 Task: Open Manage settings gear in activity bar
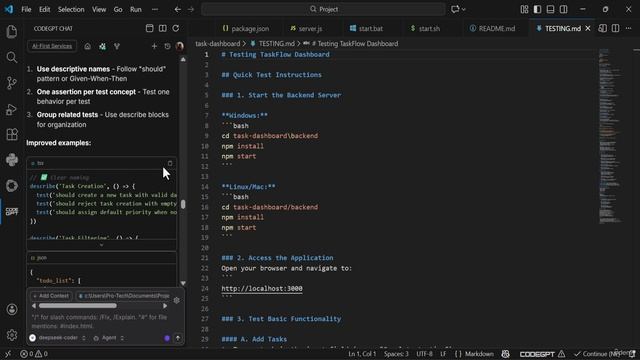point(12,335)
